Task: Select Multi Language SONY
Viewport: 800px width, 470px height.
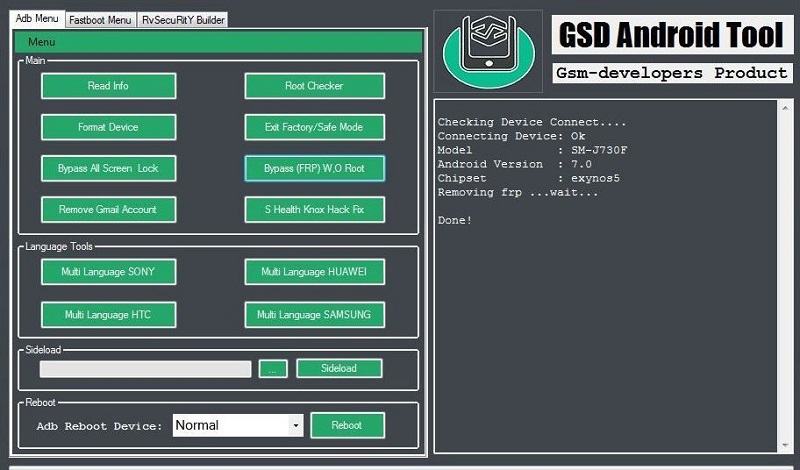Action: (108, 271)
